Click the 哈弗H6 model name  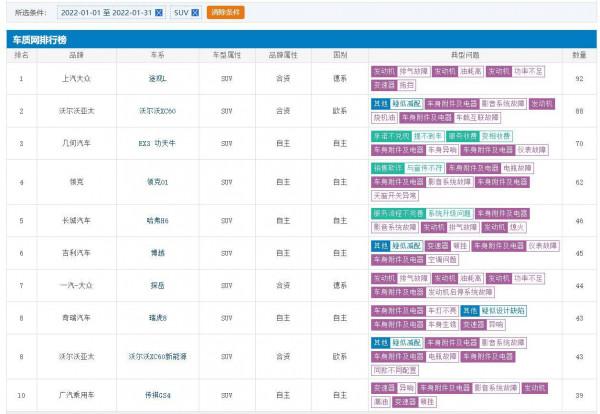[159, 220]
